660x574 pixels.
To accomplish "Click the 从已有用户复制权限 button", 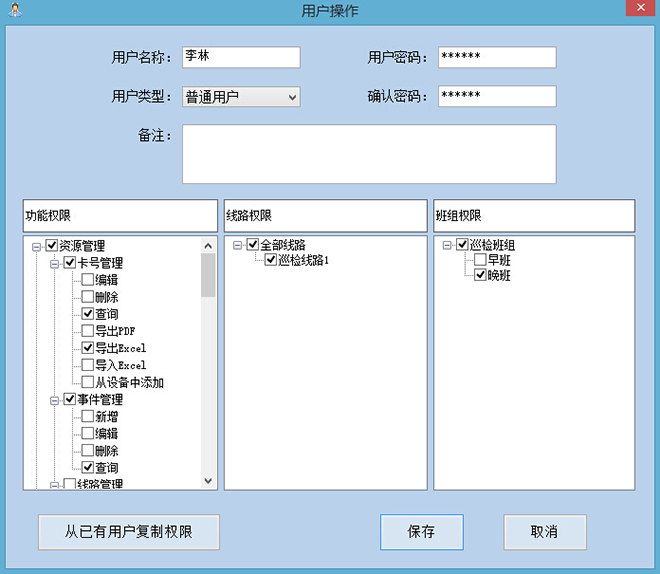I will point(128,532).
